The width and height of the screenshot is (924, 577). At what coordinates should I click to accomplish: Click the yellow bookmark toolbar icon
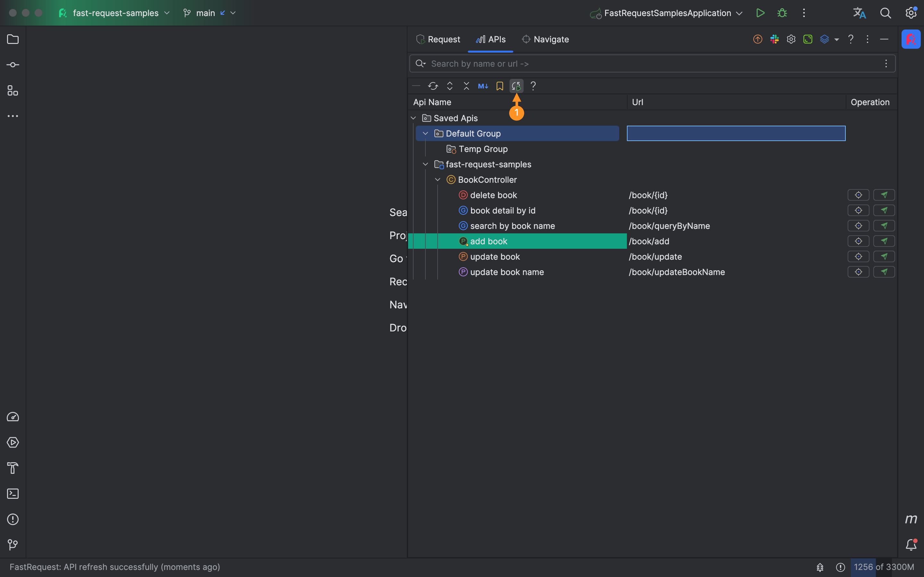click(500, 86)
